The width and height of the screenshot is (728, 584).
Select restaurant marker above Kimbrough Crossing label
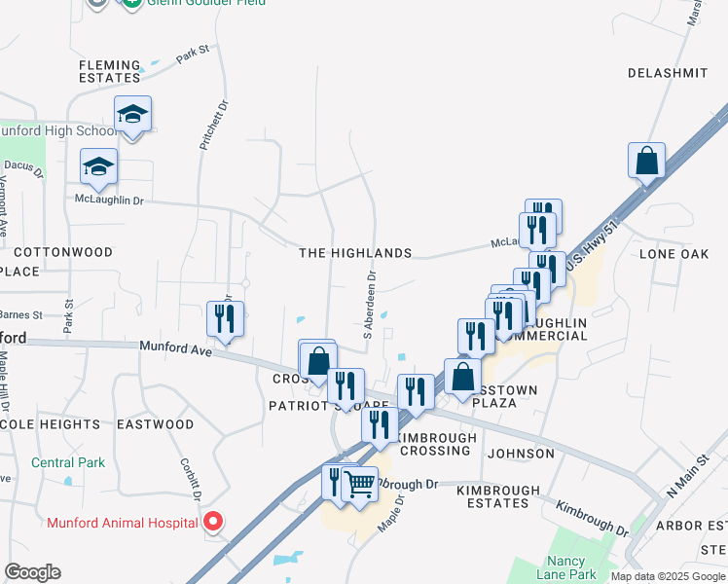pos(380,429)
